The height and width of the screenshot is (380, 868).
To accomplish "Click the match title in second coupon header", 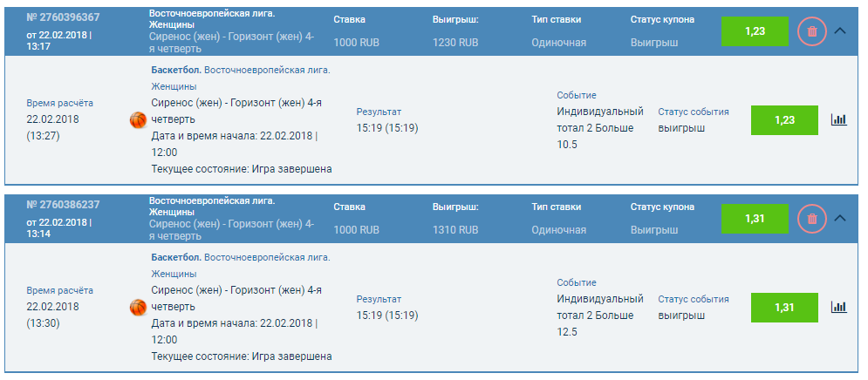I will click(x=231, y=229).
